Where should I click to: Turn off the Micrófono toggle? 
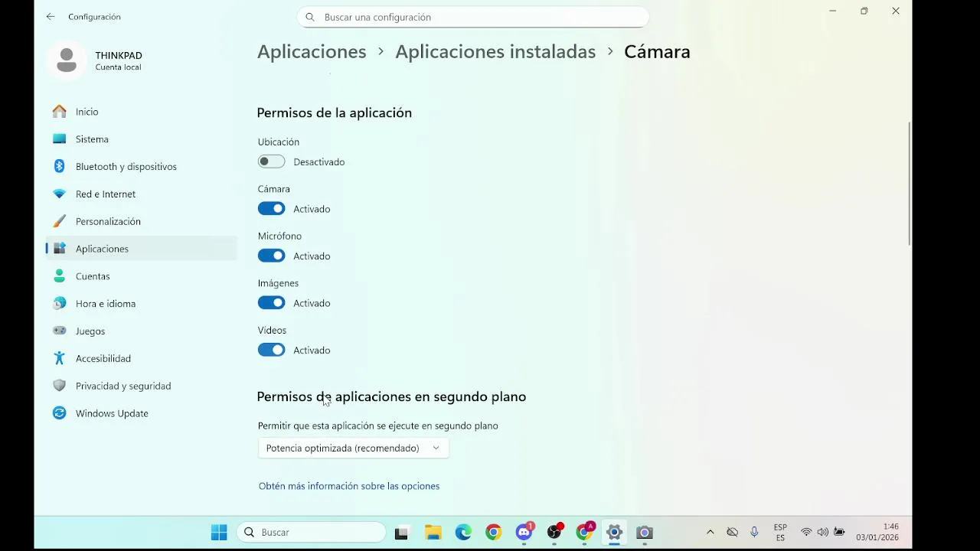click(x=271, y=256)
